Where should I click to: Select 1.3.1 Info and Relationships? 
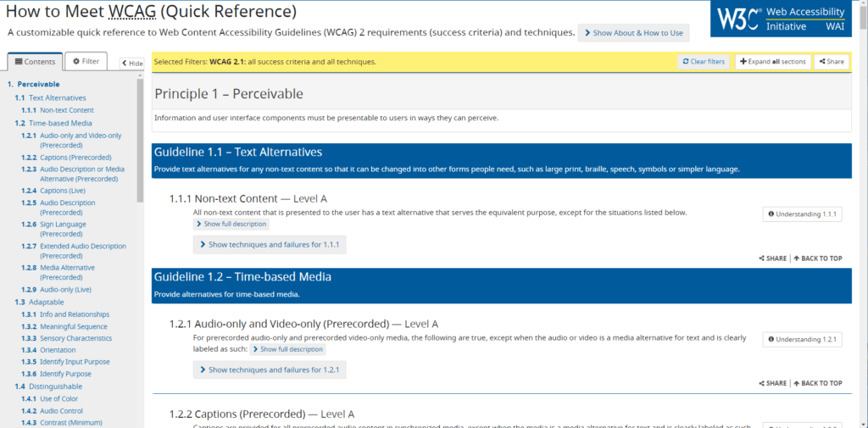(65, 314)
